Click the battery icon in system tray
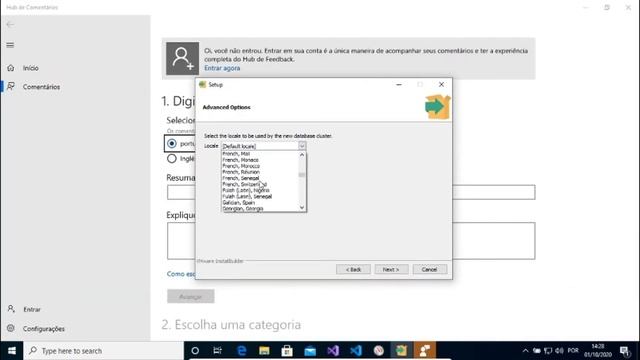The height and width of the screenshot is (360, 640). pyautogui.click(x=537, y=351)
